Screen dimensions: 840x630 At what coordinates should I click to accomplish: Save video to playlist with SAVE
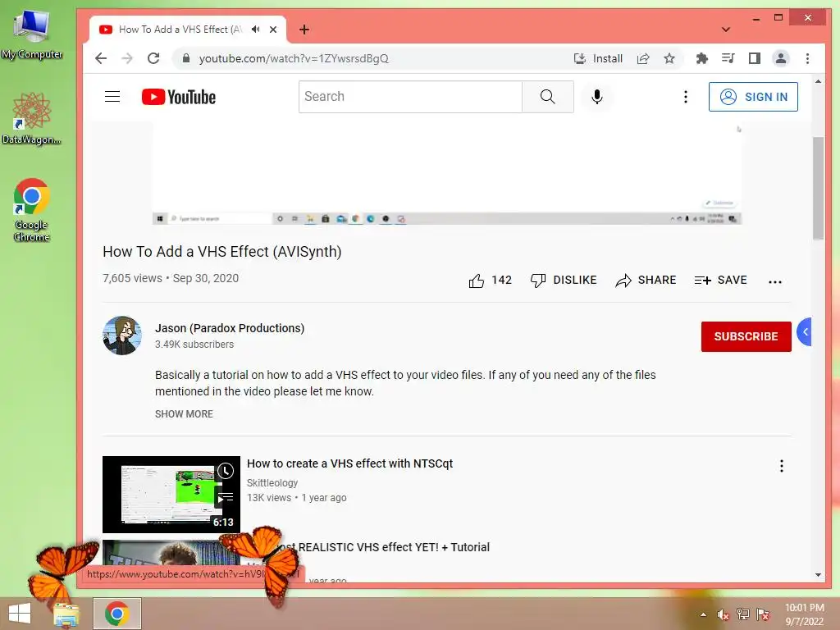[720, 281]
